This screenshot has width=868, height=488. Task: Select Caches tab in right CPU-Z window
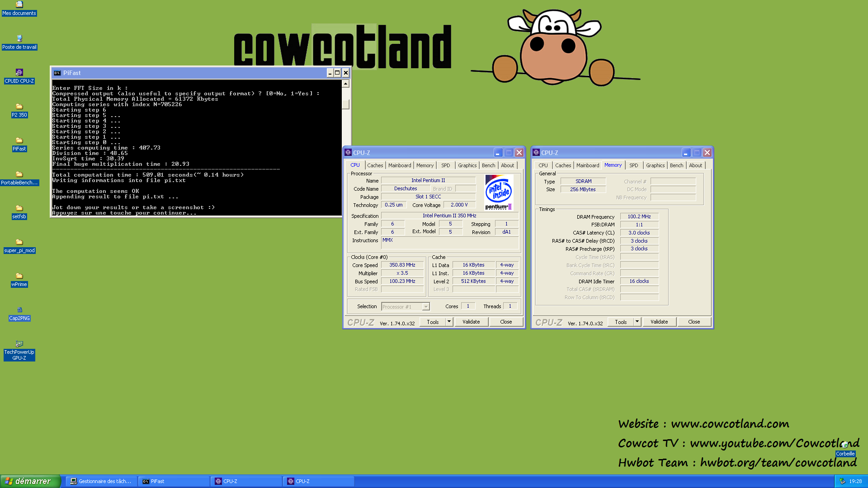563,165
